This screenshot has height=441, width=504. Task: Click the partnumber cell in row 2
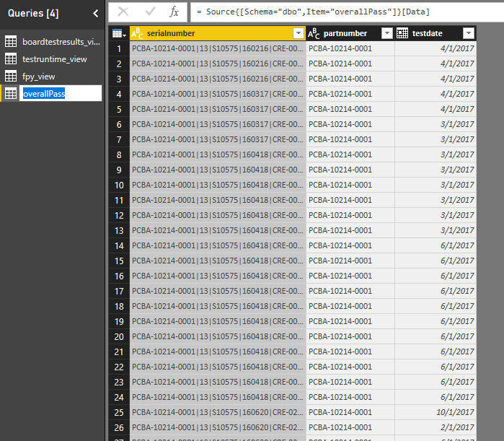[x=350, y=64]
